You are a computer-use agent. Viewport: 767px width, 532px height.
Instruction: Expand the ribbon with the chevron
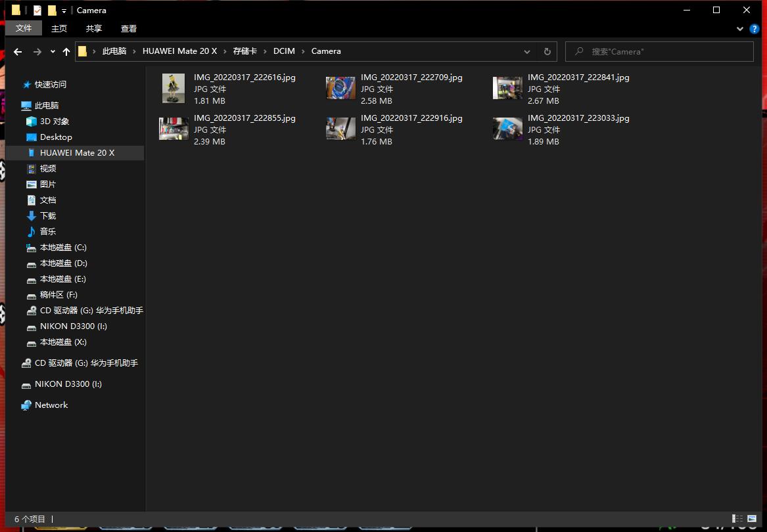click(739, 29)
